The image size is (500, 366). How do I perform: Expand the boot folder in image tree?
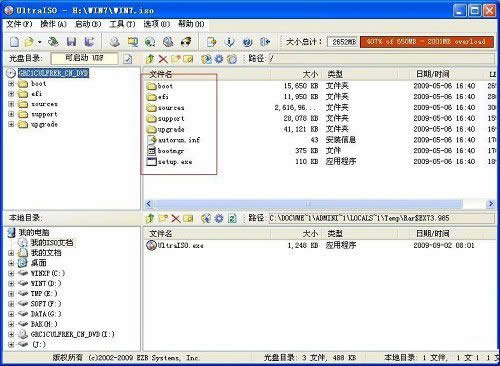click(x=11, y=83)
